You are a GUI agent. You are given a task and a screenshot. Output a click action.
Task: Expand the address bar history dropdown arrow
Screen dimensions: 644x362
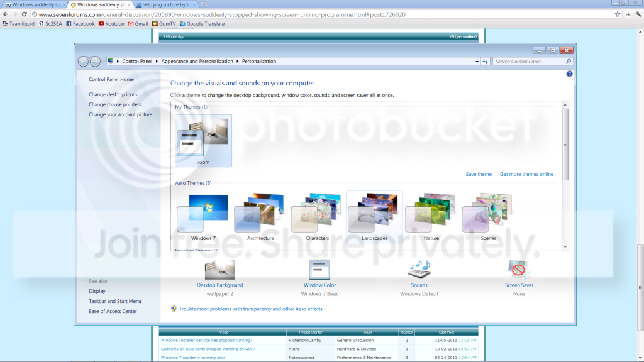pyautogui.click(x=477, y=62)
